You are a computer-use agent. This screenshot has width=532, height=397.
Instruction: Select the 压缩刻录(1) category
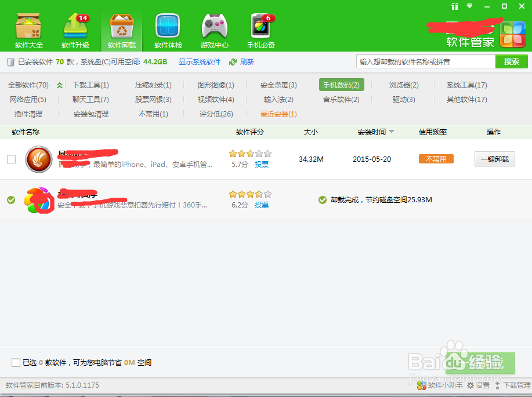[153, 85]
